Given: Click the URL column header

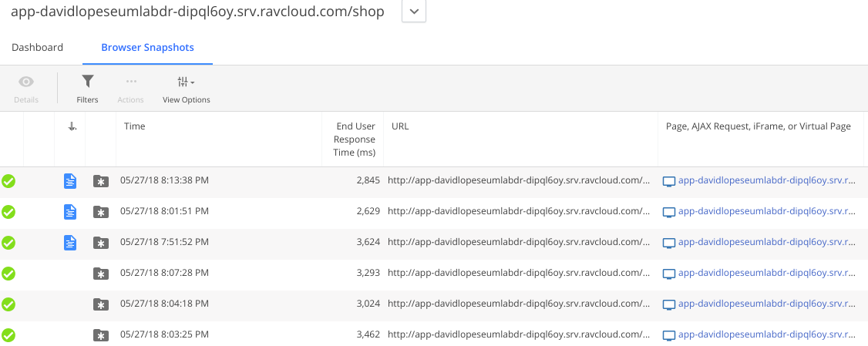Looking at the screenshot, I should [400, 126].
